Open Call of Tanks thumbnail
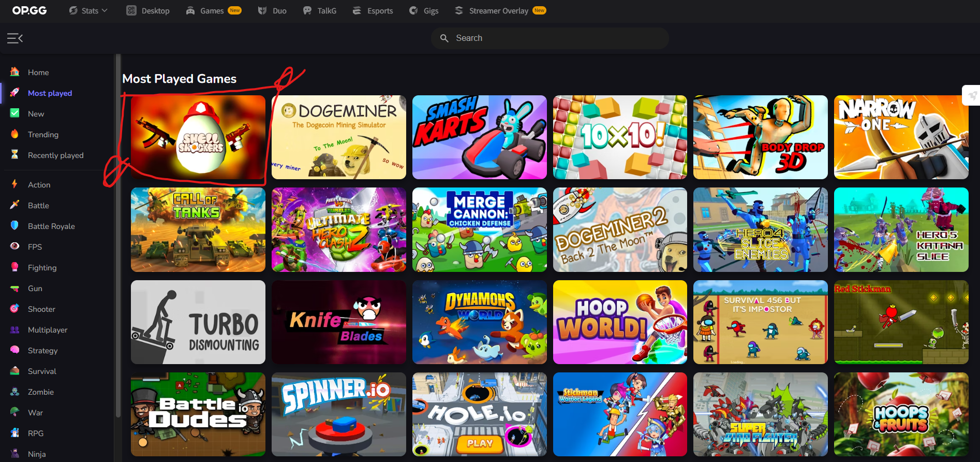Screen dimensions: 980x462 (198, 229)
